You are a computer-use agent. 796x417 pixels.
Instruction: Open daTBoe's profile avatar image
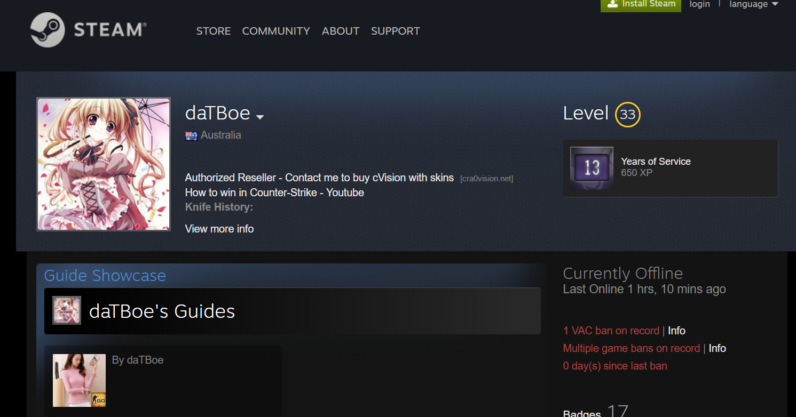pyautogui.click(x=103, y=164)
